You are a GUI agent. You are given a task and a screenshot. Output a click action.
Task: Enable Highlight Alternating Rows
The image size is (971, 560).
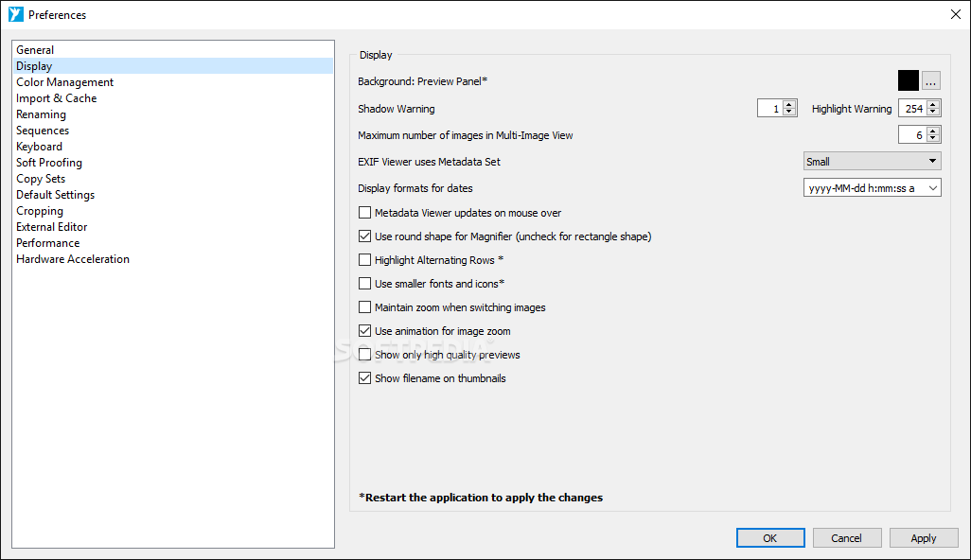click(x=364, y=260)
